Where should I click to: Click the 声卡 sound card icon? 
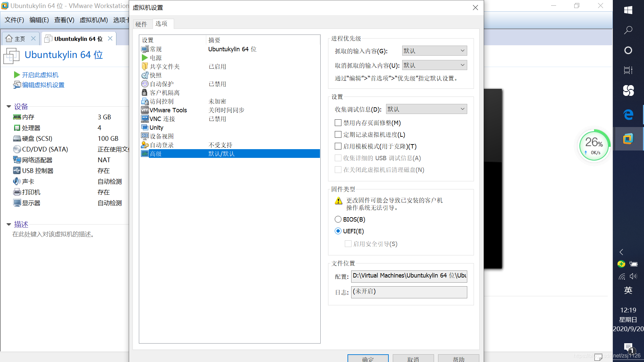coord(17,181)
